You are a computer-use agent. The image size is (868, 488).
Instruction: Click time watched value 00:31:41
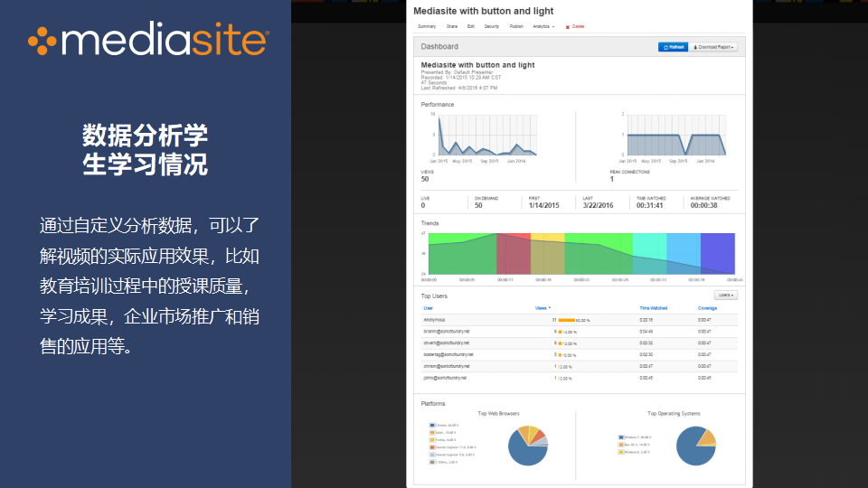click(649, 205)
